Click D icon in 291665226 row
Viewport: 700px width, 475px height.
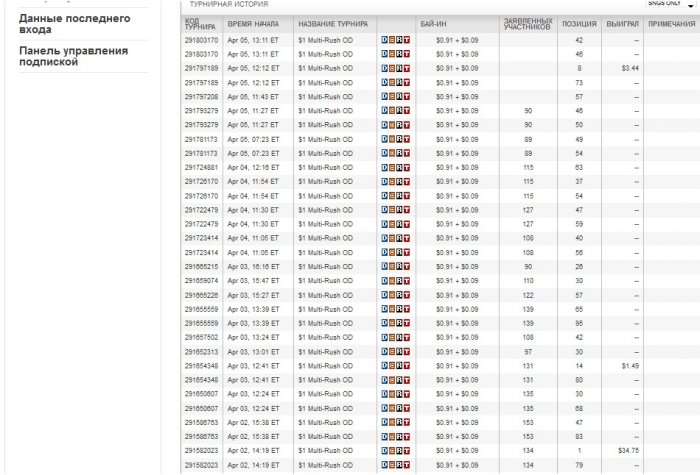(x=384, y=295)
